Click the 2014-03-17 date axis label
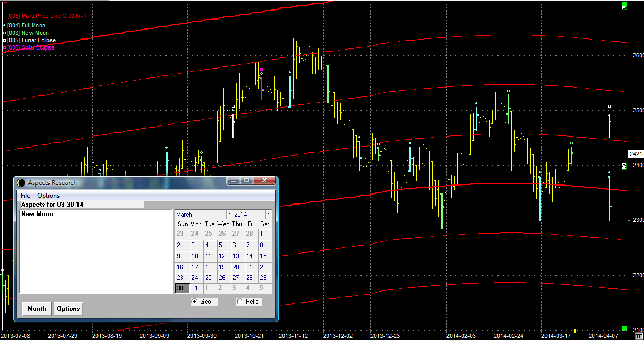644x340 pixels. click(555, 335)
